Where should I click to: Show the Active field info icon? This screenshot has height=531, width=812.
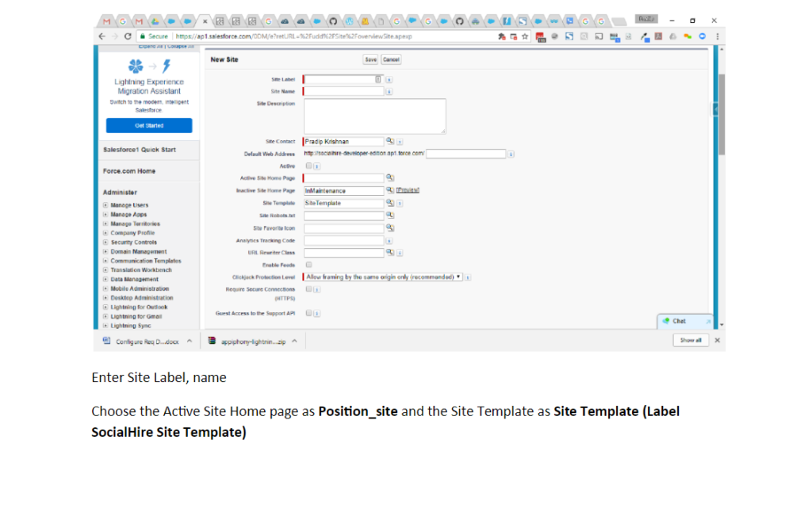tap(317, 166)
